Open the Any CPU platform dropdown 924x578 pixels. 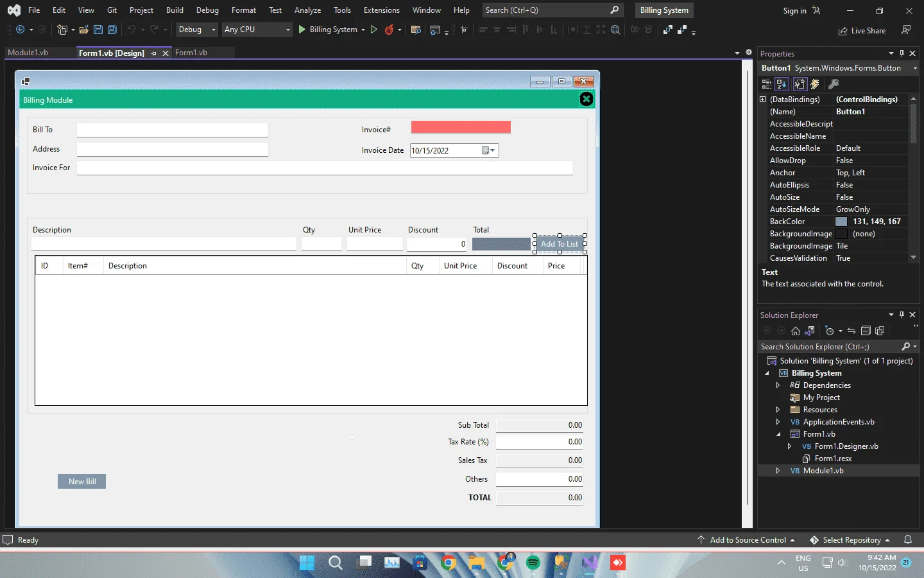tap(257, 30)
